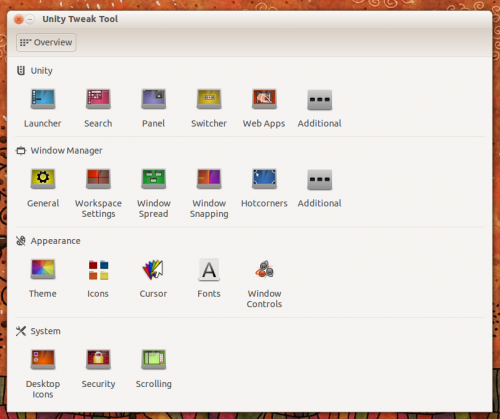Click the Unity Tweak Tool window title

click(80, 19)
